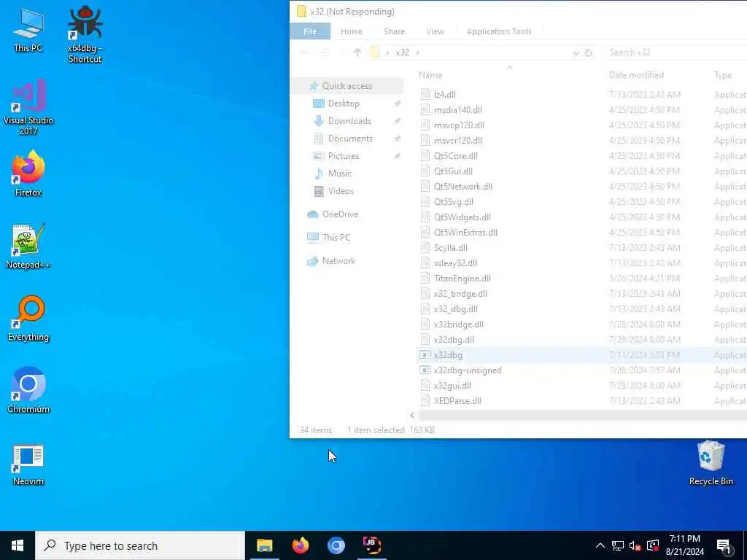This screenshot has width=747, height=560.
Task: Switch to the Home ribbon tab
Action: click(352, 31)
